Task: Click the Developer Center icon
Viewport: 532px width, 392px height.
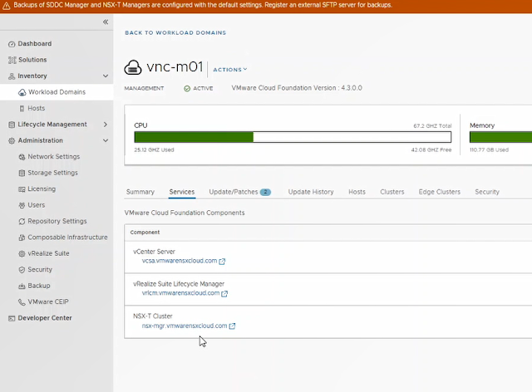Action: point(12,318)
